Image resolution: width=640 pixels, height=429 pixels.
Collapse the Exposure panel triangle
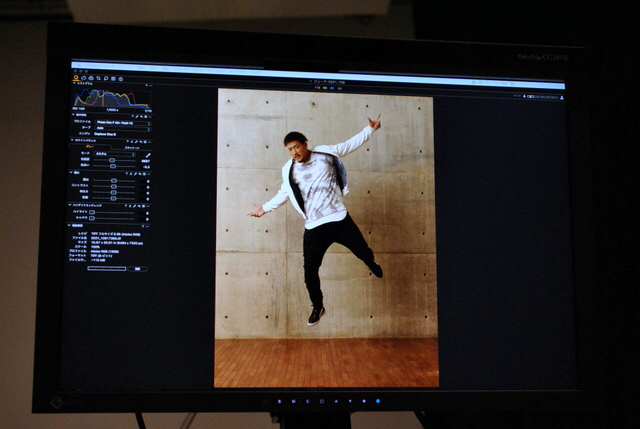click(x=71, y=172)
